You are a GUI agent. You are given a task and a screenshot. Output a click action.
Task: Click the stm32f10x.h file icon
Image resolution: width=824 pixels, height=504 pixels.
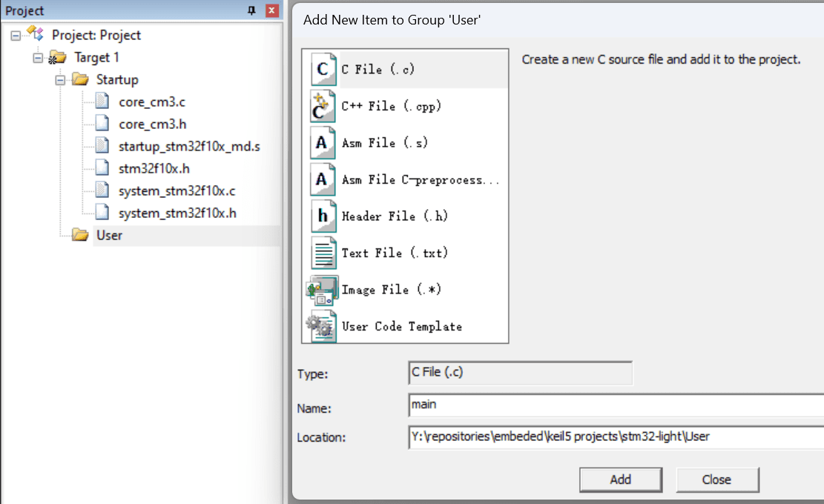[102, 168]
